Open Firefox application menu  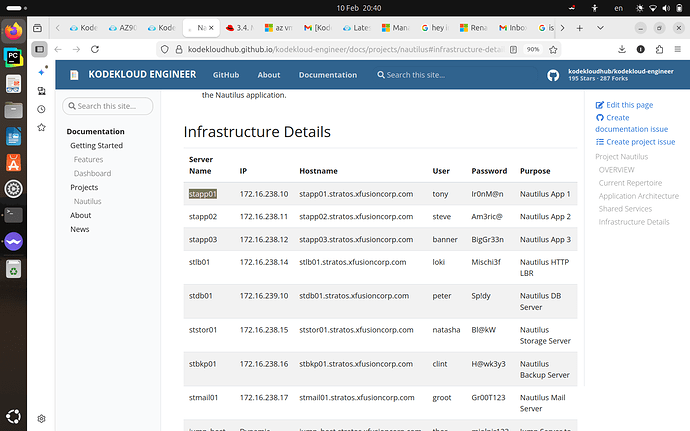click(678, 49)
